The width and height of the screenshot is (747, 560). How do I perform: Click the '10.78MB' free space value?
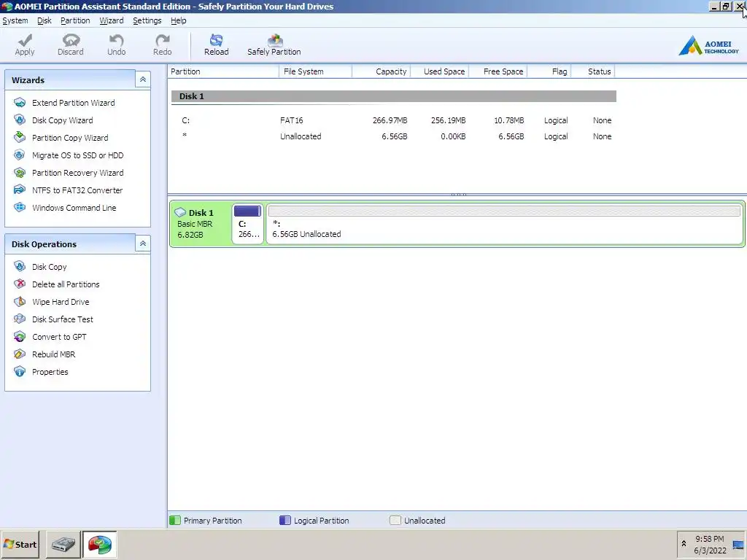(508, 120)
